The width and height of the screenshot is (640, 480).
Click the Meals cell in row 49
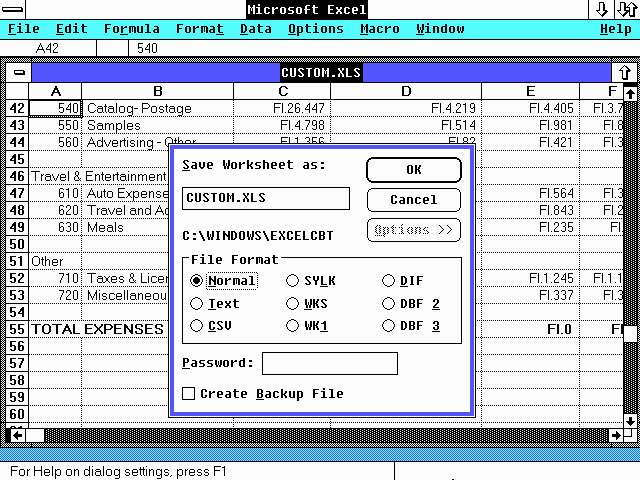(x=125, y=227)
